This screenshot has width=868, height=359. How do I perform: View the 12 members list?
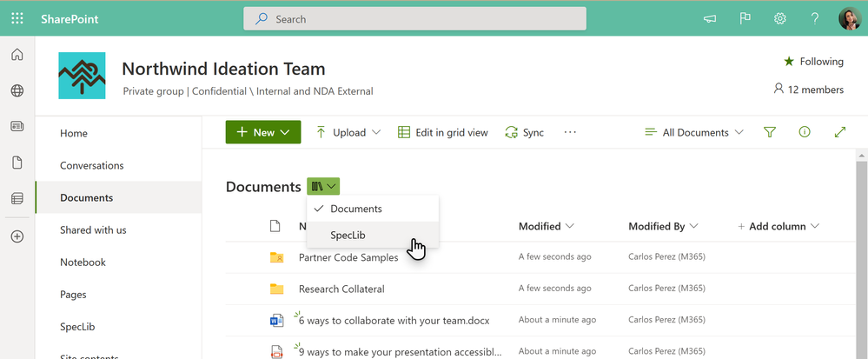(809, 90)
